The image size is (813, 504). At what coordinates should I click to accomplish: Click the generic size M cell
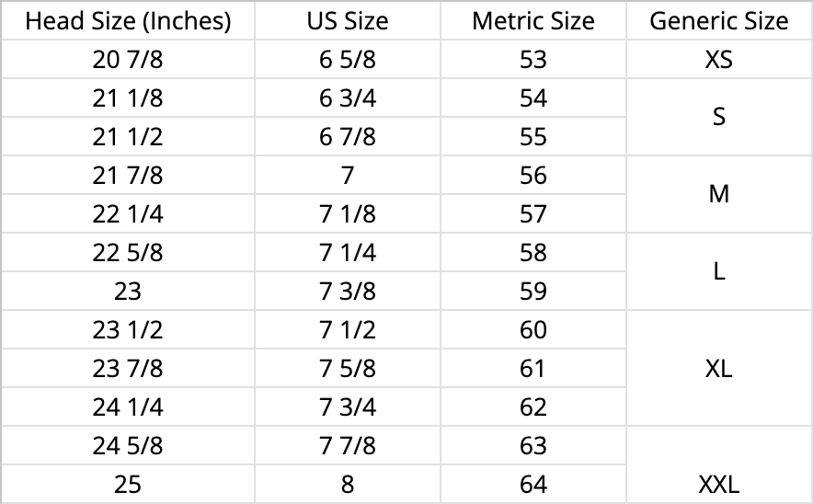click(719, 194)
